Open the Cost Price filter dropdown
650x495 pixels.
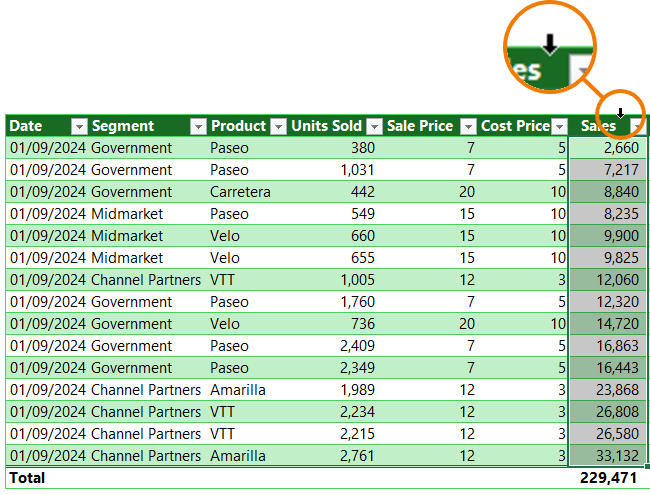(560, 126)
